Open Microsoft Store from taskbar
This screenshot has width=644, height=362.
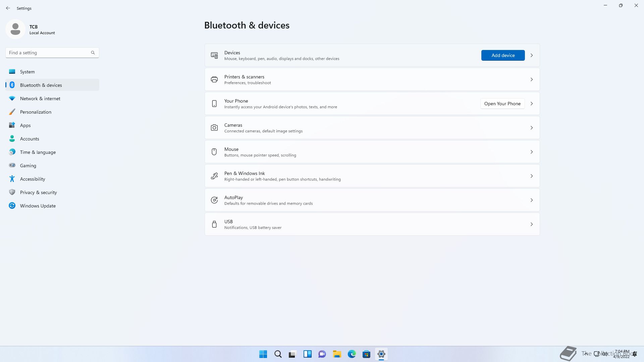[x=367, y=354]
